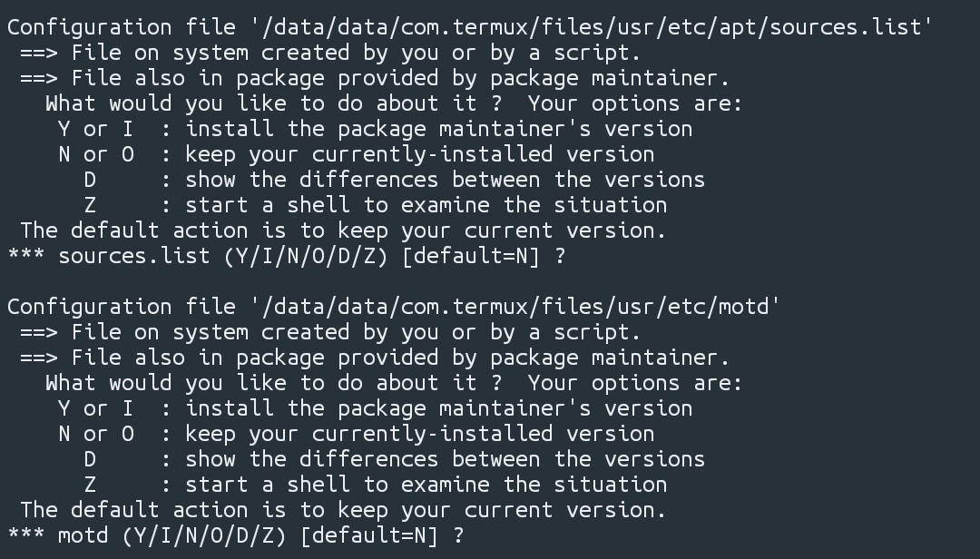Click the "D" show differences option for motd
Screen dimensions: 980x559
(x=90, y=459)
